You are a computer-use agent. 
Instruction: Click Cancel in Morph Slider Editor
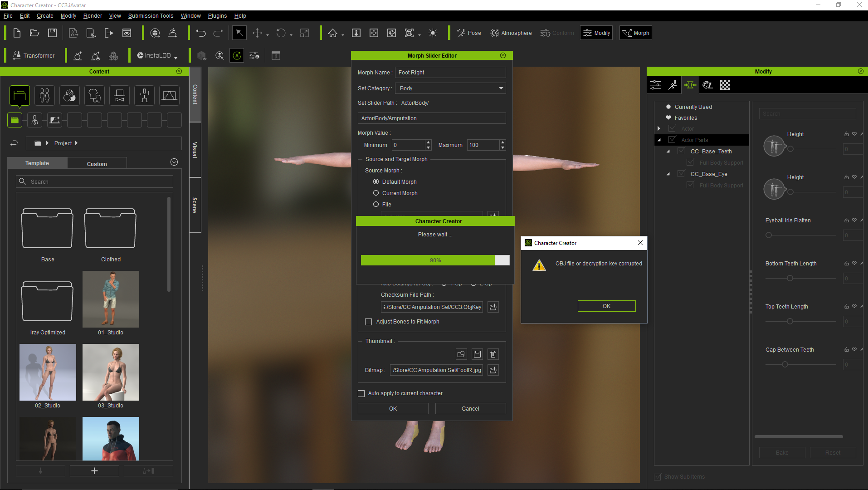[470, 409]
